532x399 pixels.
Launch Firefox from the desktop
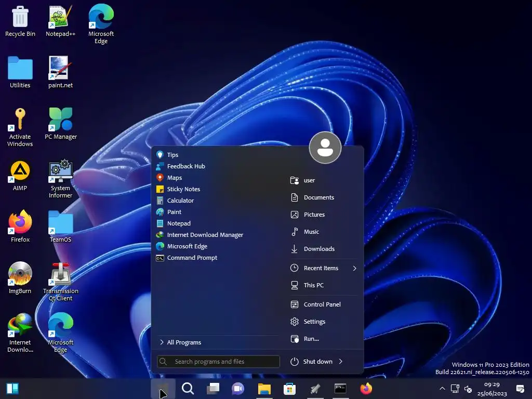pos(20,227)
